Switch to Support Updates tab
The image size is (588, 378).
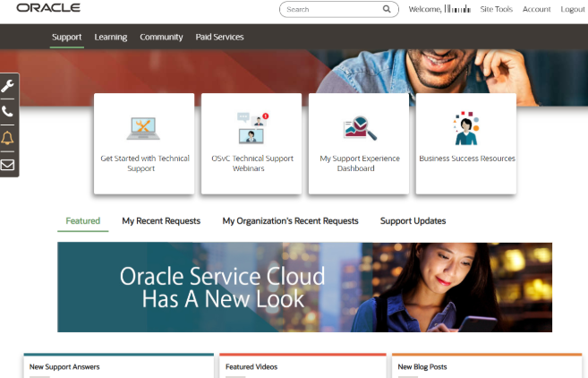click(x=413, y=221)
